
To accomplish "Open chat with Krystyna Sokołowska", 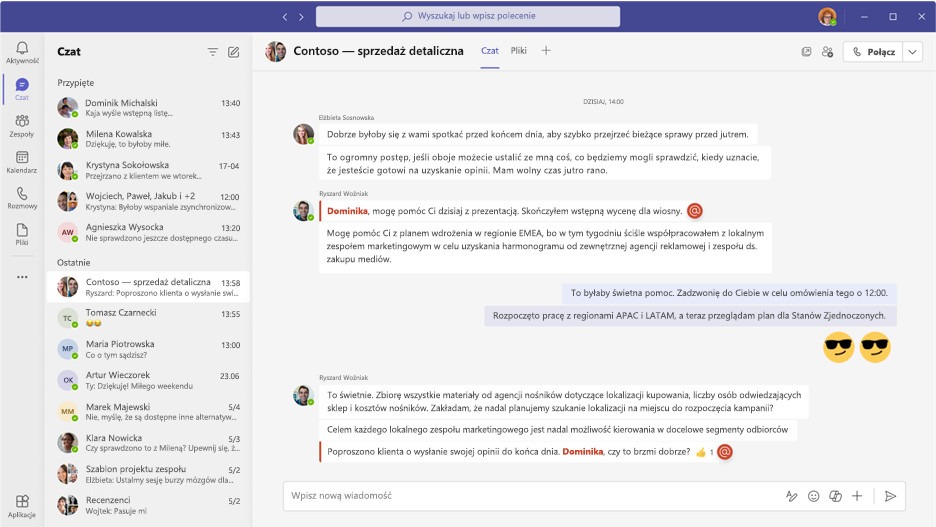I will 148,169.
